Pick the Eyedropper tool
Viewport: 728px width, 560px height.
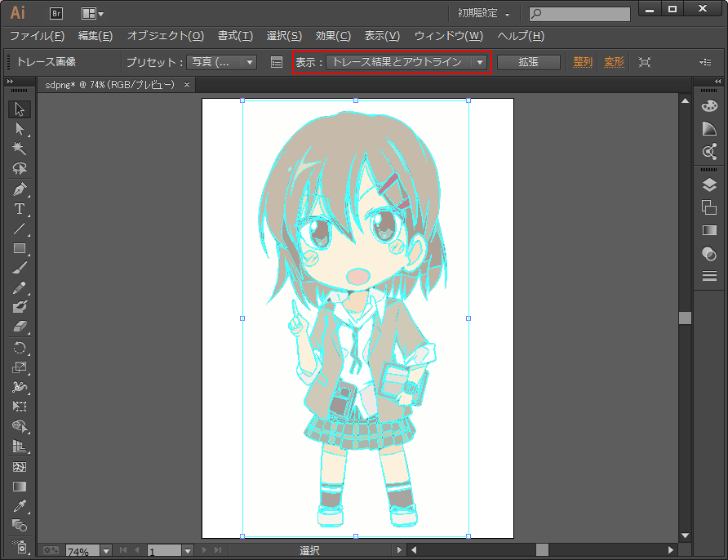pyautogui.click(x=20, y=506)
